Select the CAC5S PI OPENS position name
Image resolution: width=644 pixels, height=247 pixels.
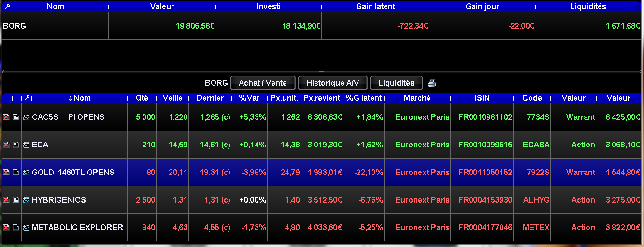click(68, 117)
